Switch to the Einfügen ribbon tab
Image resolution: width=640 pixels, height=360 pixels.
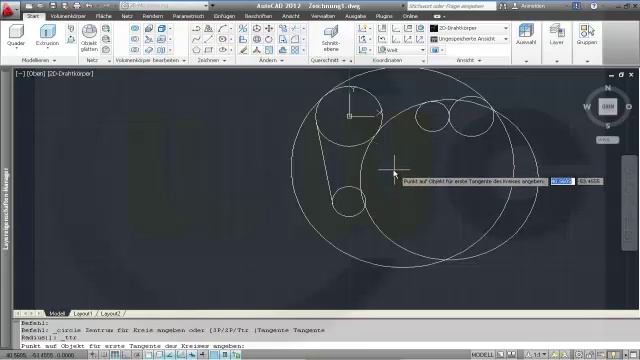224,16
